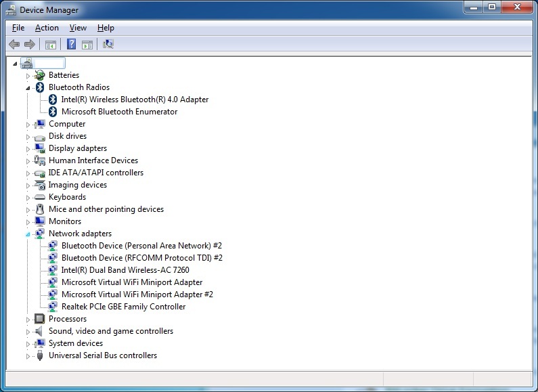Expand the Computer category

28,125
